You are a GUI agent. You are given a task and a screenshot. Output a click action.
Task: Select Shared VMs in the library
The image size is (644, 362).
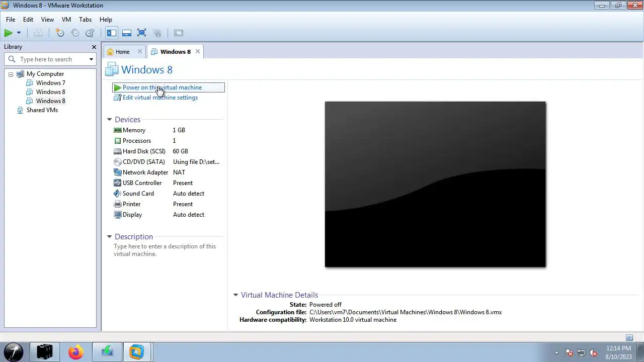(x=42, y=110)
